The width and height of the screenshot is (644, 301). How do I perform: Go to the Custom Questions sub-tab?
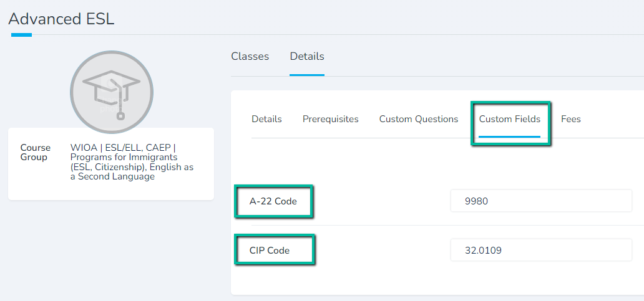(418, 119)
